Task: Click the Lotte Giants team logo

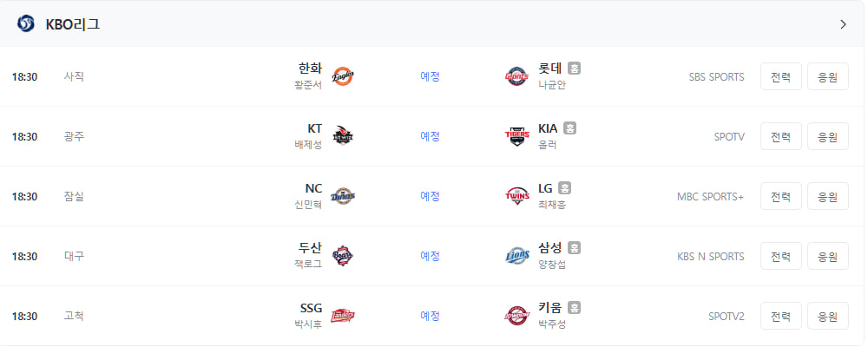Action: tap(517, 76)
